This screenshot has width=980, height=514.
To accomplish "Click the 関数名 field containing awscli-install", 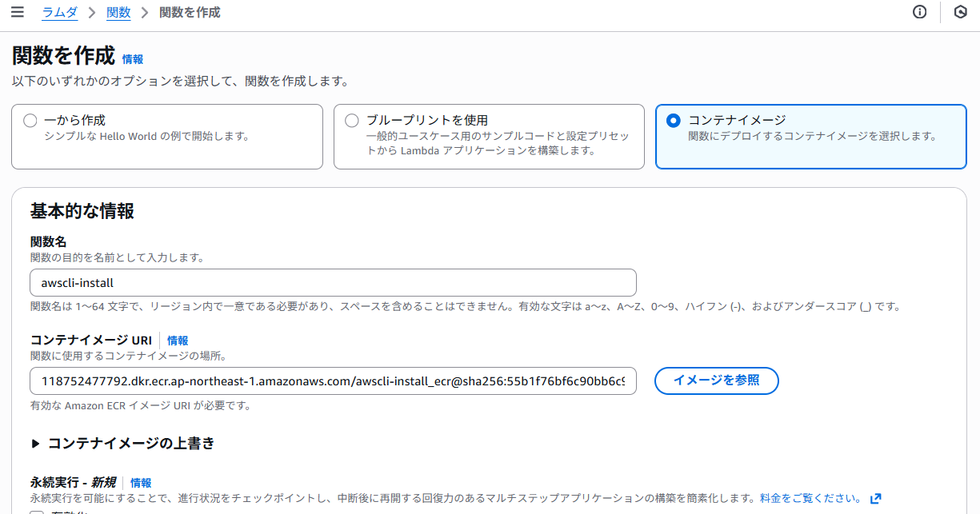I will pos(333,283).
